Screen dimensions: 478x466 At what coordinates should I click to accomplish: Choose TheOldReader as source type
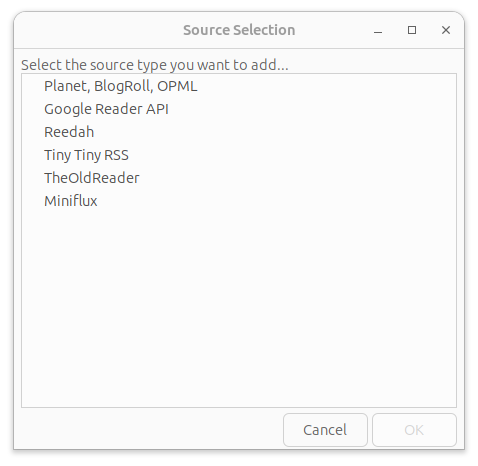[239, 178]
